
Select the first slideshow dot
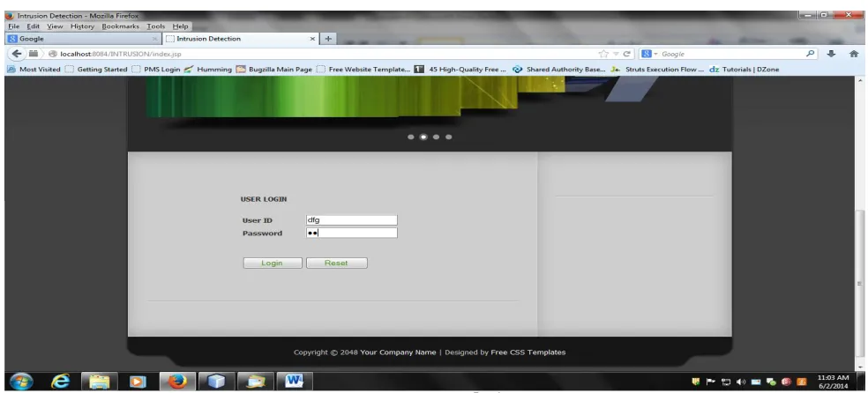(411, 137)
